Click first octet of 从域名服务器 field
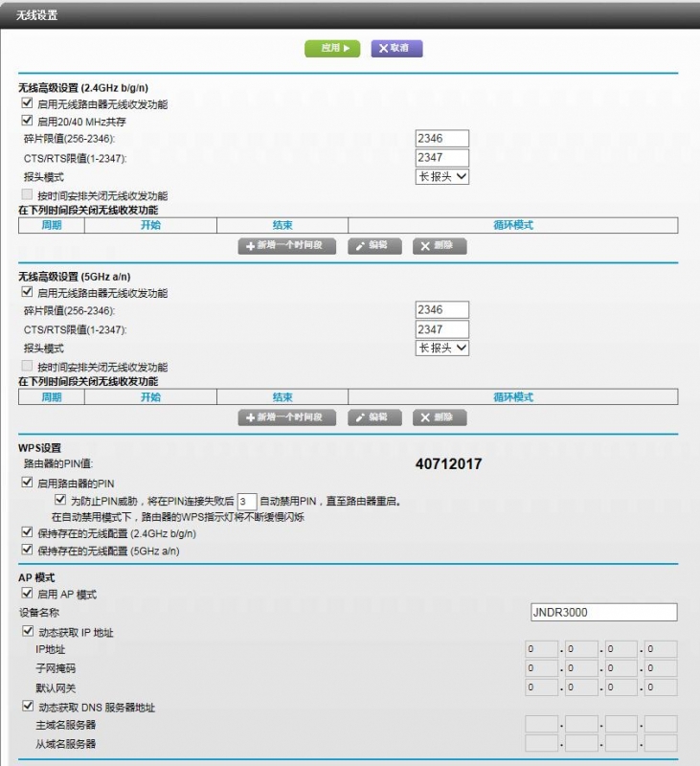Viewport: 700px width, 766px height. [x=542, y=743]
